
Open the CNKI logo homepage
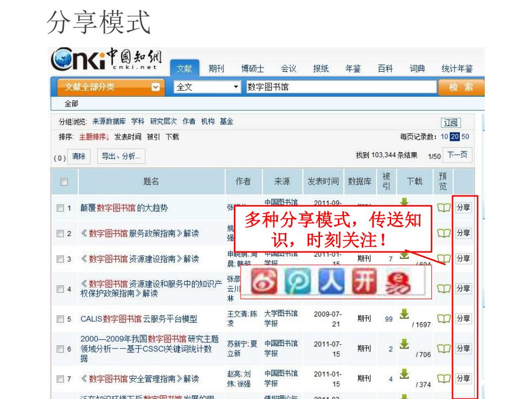107,59
